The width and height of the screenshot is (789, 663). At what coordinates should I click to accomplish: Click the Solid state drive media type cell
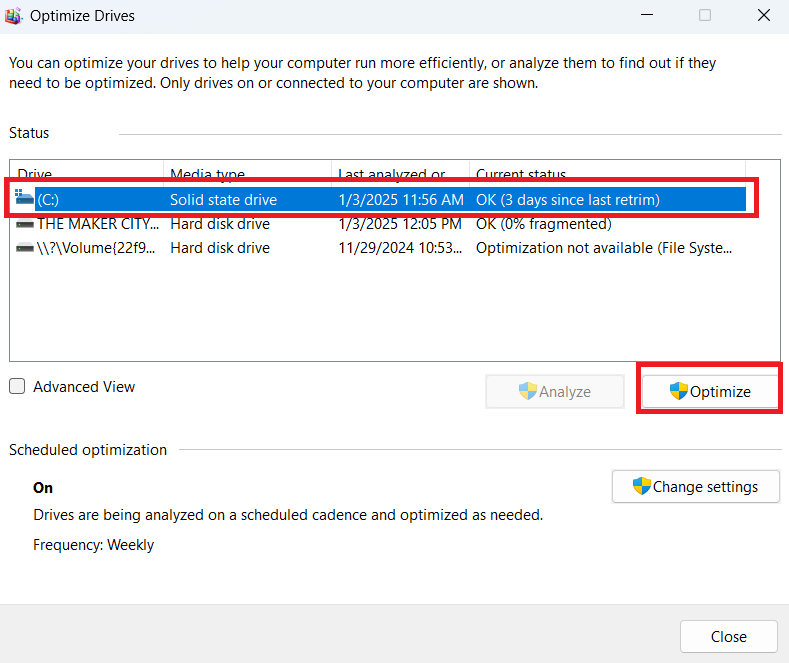pyautogui.click(x=223, y=200)
